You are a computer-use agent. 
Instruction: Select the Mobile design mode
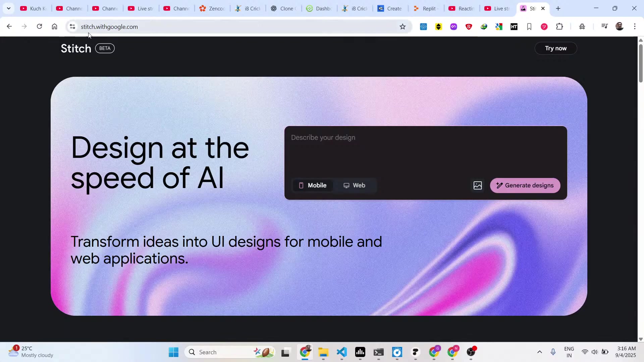pos(313,185)
